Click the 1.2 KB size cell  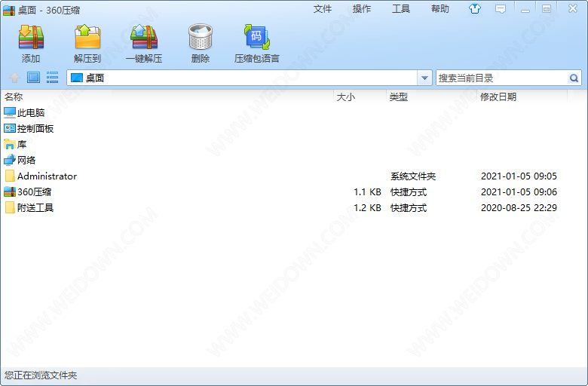[367, 208]
